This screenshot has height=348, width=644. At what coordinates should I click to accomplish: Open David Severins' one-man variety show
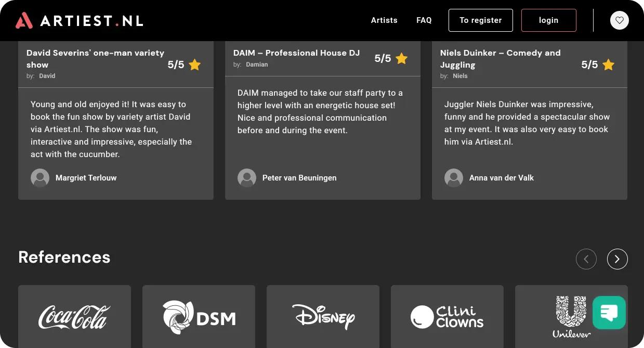pos(95,59)
